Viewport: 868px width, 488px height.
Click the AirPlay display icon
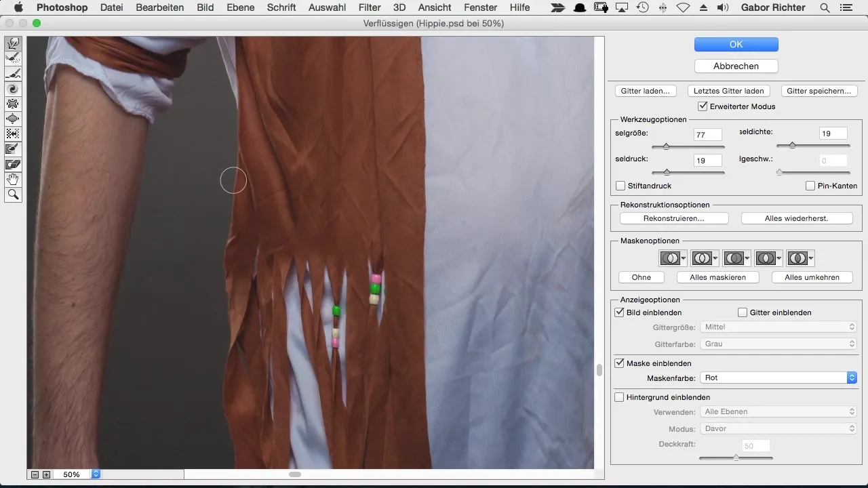(x=623, y=7)
